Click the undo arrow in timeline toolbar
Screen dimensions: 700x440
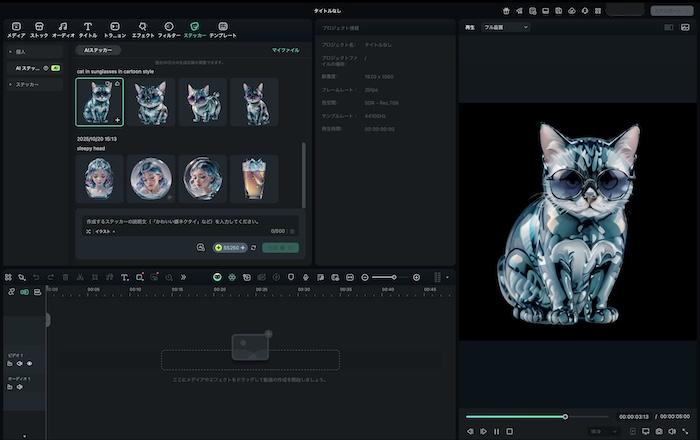[36, 277]
